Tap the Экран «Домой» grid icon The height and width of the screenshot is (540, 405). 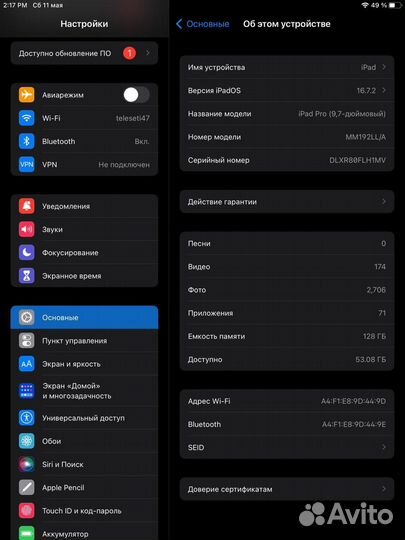[27, 391]
